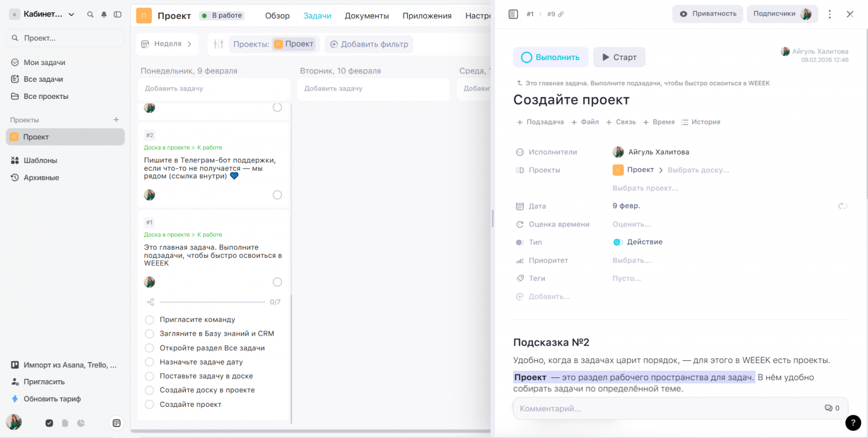Open the В работе status dropdown

click(x=222, y=16)
